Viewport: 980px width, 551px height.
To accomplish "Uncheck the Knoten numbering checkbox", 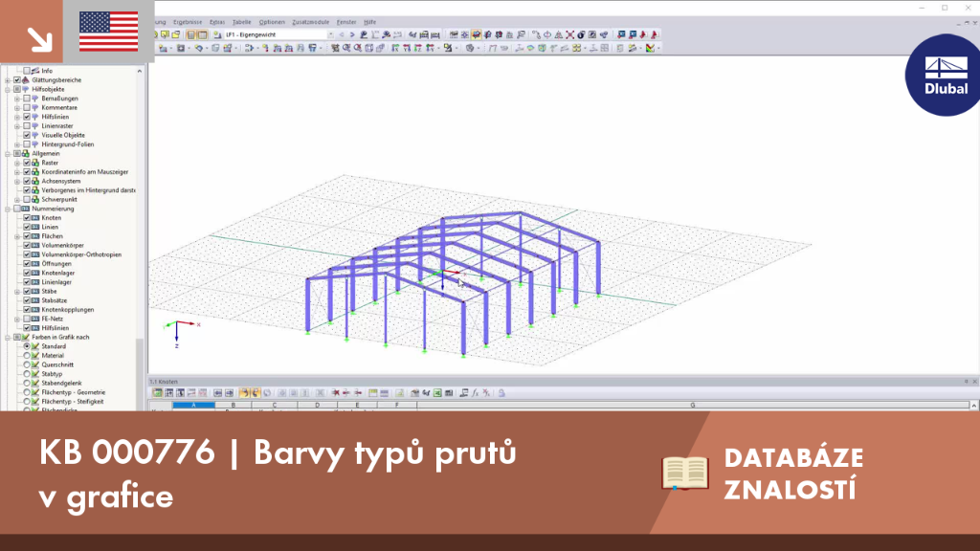I will pos(27,218).
